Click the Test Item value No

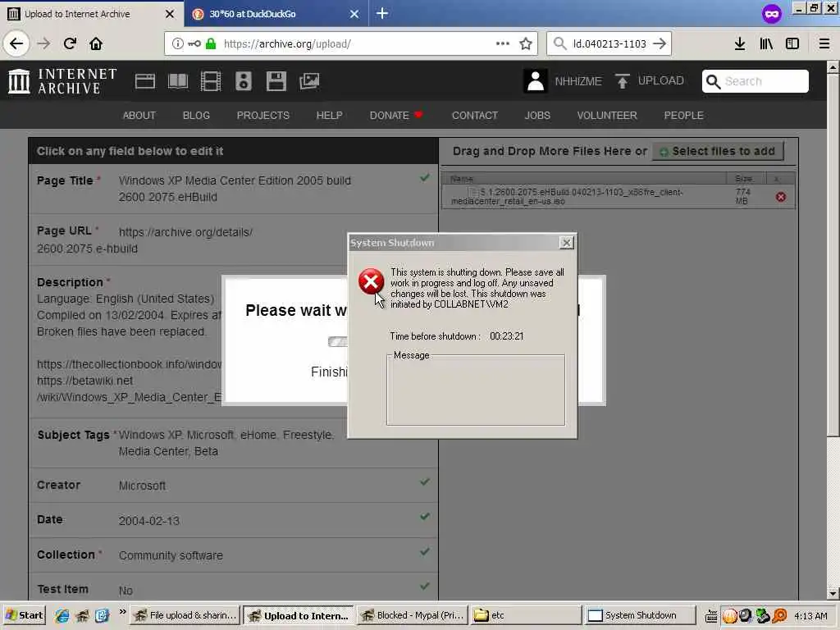coord(126,591)
